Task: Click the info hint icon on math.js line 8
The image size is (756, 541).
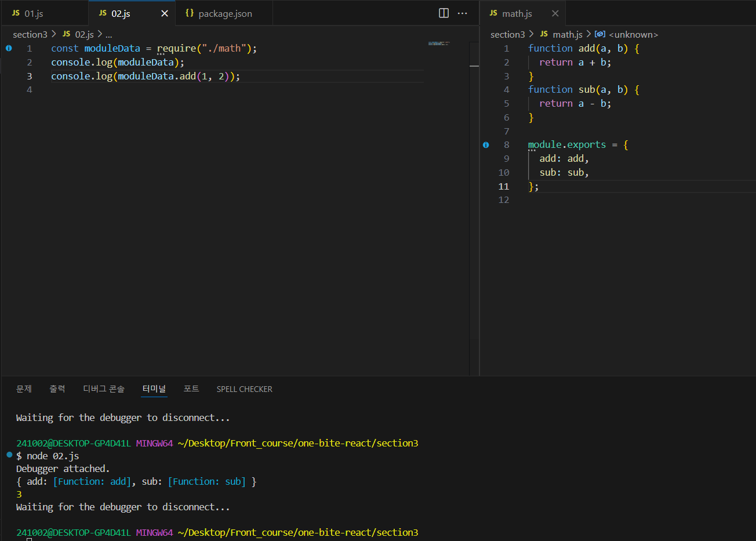Action: pos(486,145)
